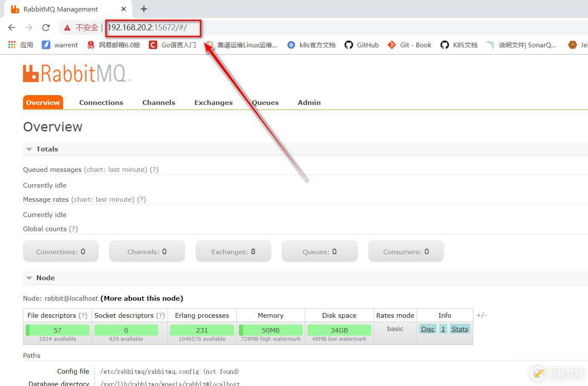Viewport: 588px width, 386px height.
Task: Show help (?) for File descriptors
Action: 83,315
